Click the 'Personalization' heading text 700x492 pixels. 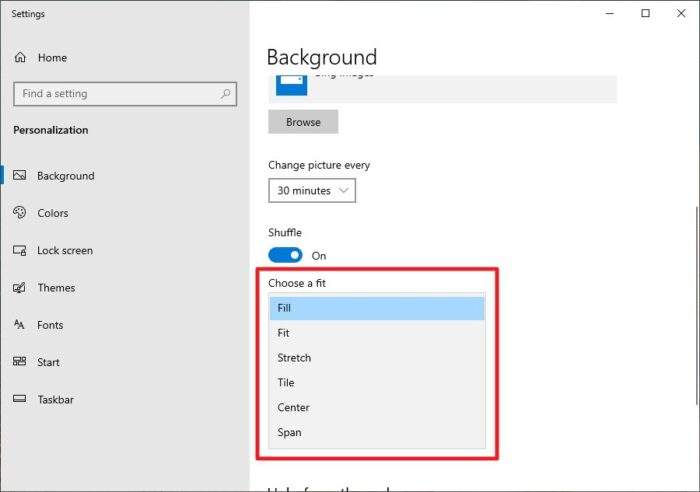coord(51,130)
